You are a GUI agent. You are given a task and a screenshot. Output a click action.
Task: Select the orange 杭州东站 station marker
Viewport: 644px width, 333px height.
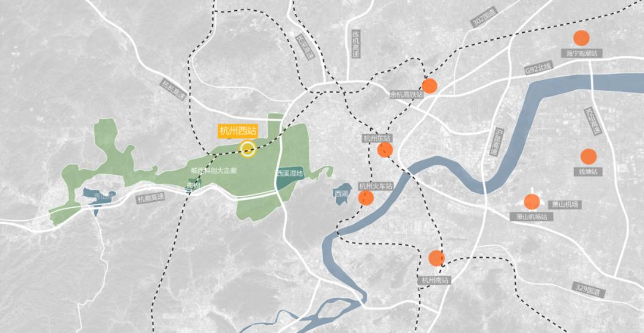point(385,150)
